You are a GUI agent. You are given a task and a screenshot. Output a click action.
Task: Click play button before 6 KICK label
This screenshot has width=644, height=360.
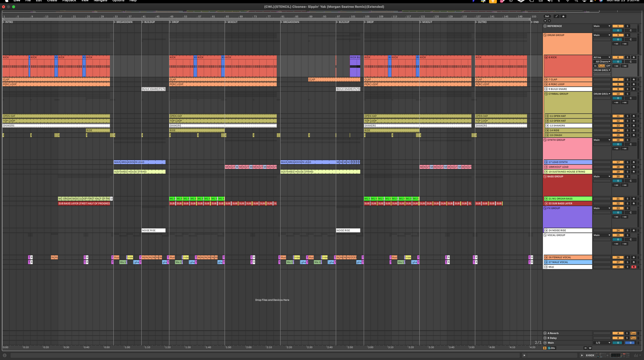click(x=582, y=355)
